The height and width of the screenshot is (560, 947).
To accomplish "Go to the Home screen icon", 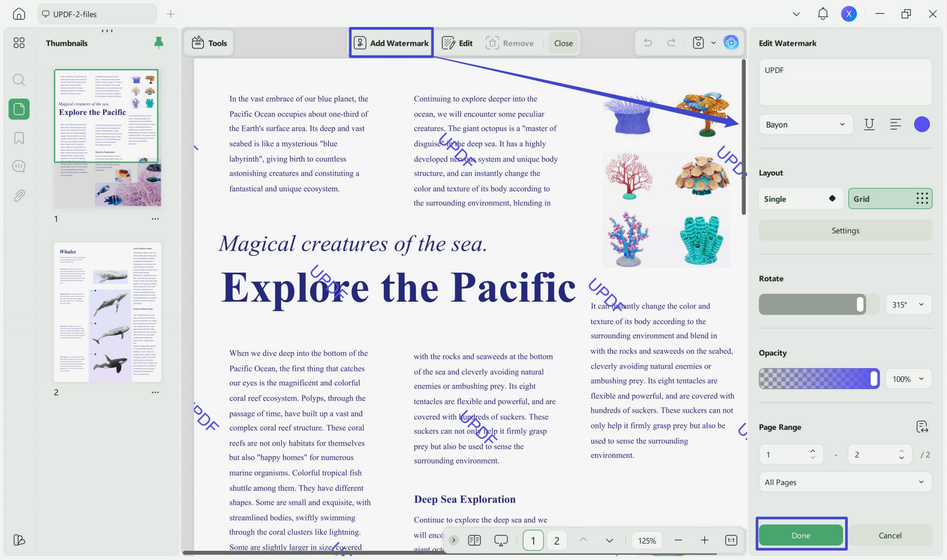I will [19, 14].
